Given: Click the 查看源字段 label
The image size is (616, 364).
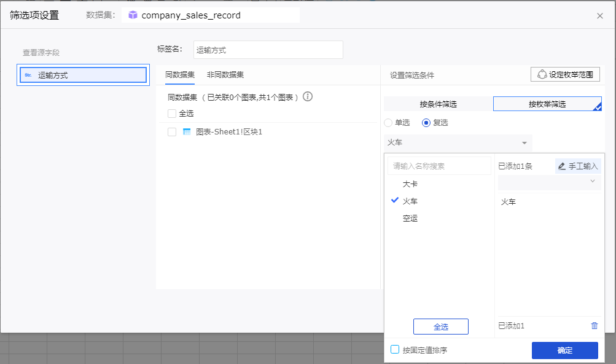Looking at the screenshot, I should [x=41, y=53].
